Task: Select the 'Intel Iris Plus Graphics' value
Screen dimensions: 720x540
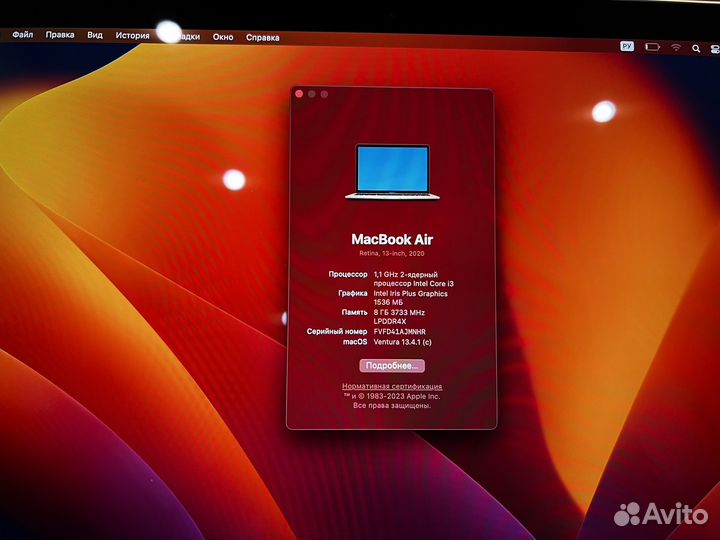Action: [x=411, y=293]
